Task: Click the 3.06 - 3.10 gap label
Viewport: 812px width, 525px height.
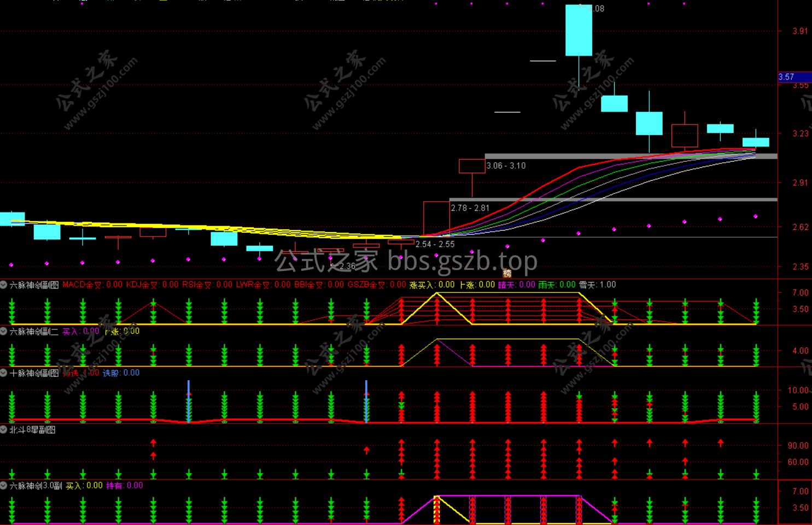Action: 506,166
